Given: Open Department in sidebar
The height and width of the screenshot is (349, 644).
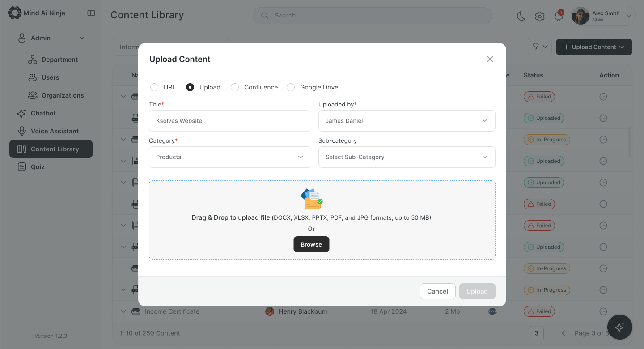Looking at the screenshot, I should pyautogui.click(x=53, y=60).
